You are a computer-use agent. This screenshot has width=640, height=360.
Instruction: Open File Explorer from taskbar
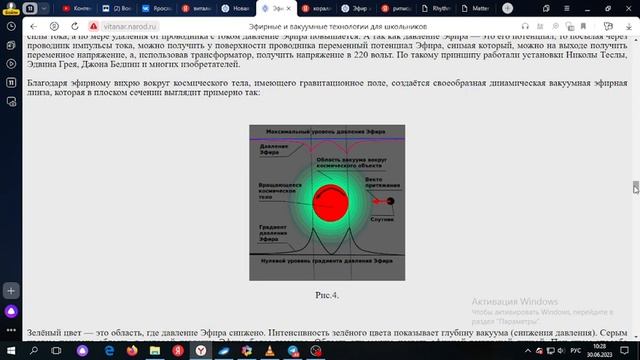pyautogui.click(x=155, y=351)
